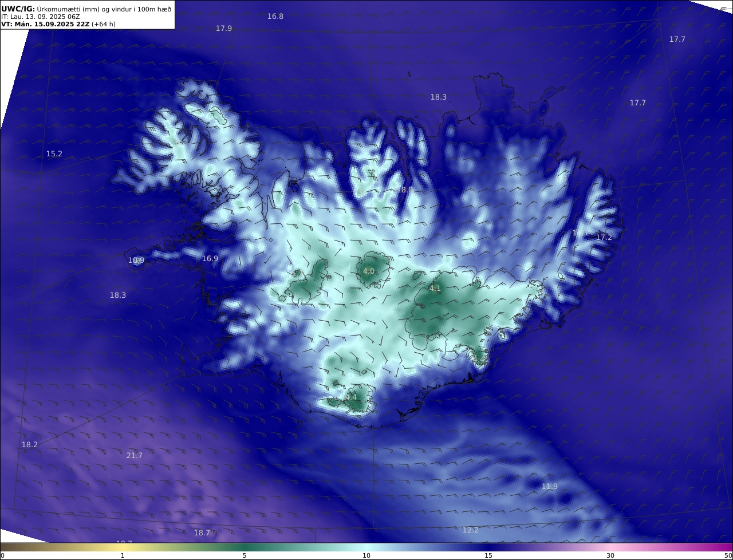
Task: Click the colour scale tick labelled 15
Action: tap(488, 555)
